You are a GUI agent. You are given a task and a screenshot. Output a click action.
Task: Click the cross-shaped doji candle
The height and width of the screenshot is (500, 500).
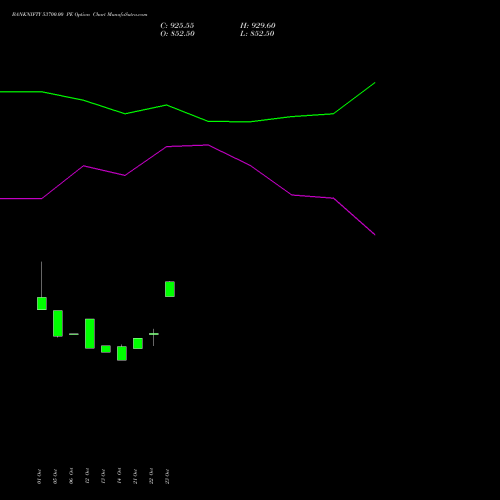pos(154,334)
